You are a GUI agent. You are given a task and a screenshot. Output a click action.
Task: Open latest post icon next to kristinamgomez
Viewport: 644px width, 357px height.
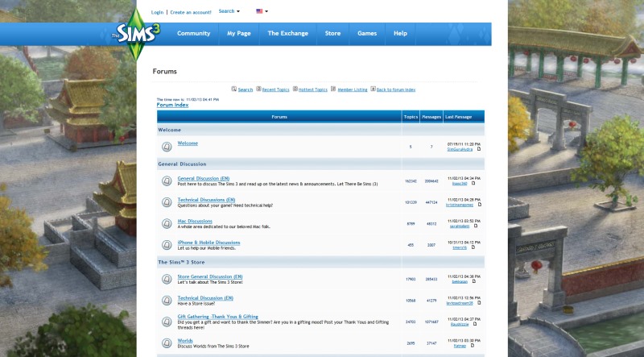click(x=479, y=205)
